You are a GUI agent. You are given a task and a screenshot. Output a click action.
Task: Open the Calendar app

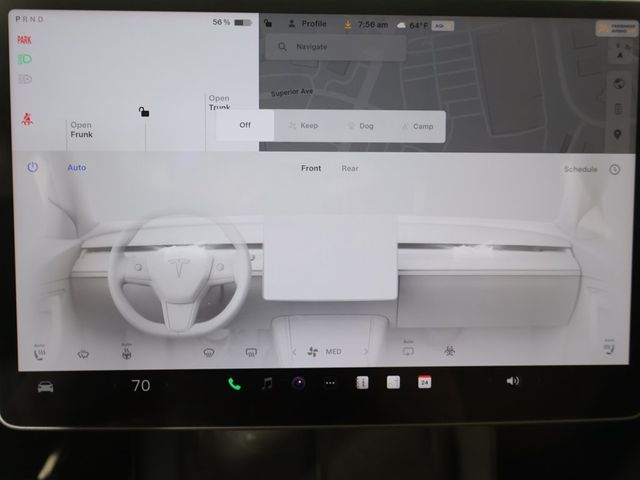click(424, 382)
